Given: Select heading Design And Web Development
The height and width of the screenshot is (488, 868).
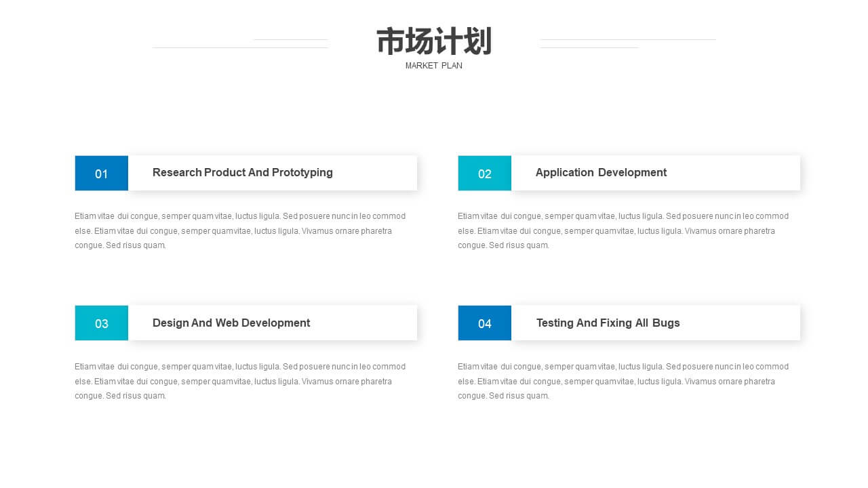Looking at the screenshot, I should 231,323.
